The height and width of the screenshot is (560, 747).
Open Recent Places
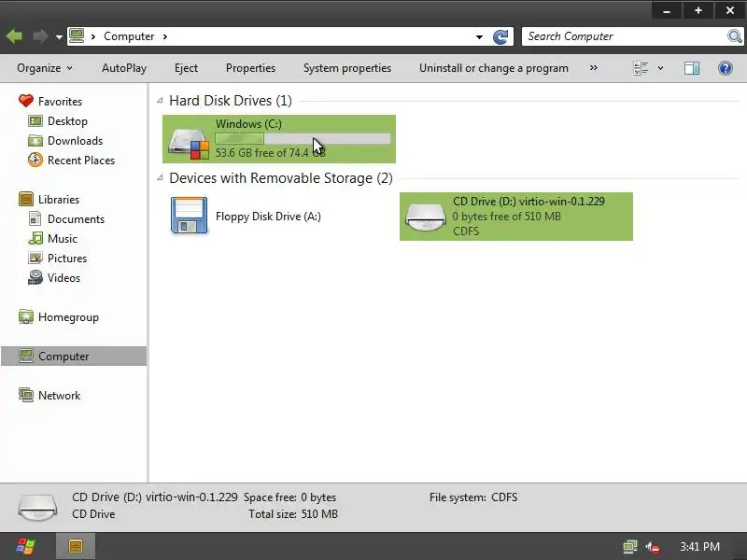click(81, 160)
